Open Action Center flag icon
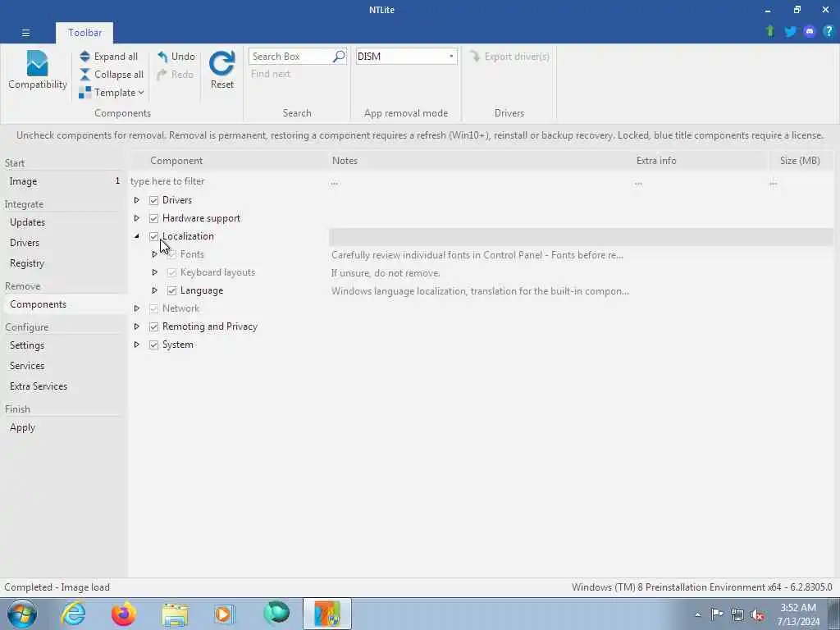The height and width of the screenshot is (630, 840). click(717, 614)
